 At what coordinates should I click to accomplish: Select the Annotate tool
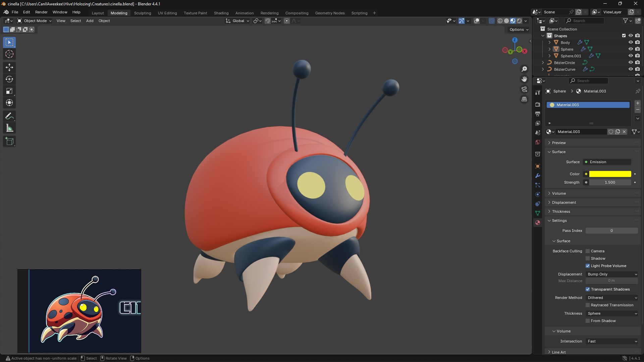(9, 116)
